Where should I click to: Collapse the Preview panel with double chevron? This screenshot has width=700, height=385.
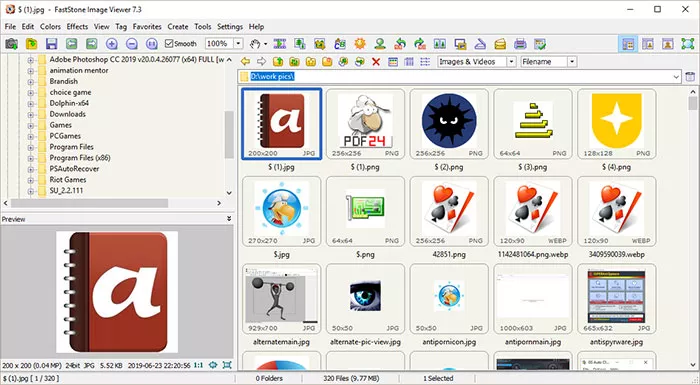click(229, 219)
